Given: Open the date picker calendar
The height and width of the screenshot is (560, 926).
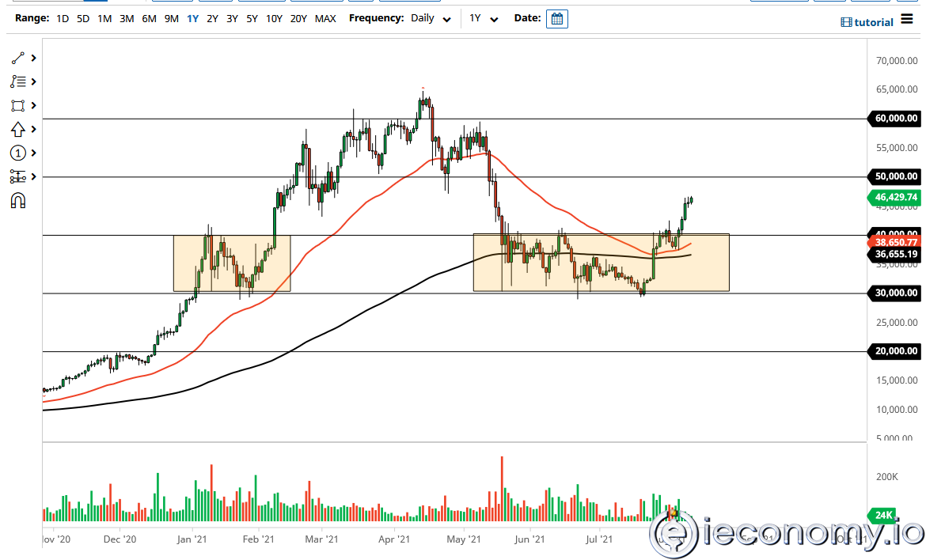Looking at the screenshot, I should [556, 18].
